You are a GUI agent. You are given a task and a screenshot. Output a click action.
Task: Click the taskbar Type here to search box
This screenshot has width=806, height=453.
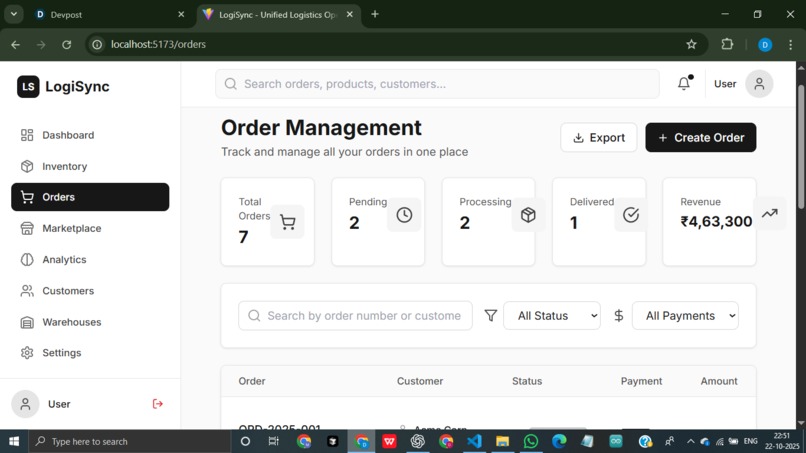click(x=130, y=441)
